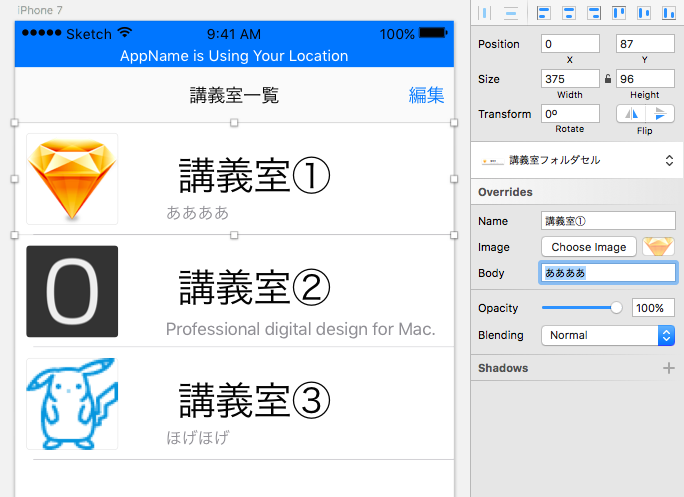
Task: Click the Name override field
Action: (608, 221)
